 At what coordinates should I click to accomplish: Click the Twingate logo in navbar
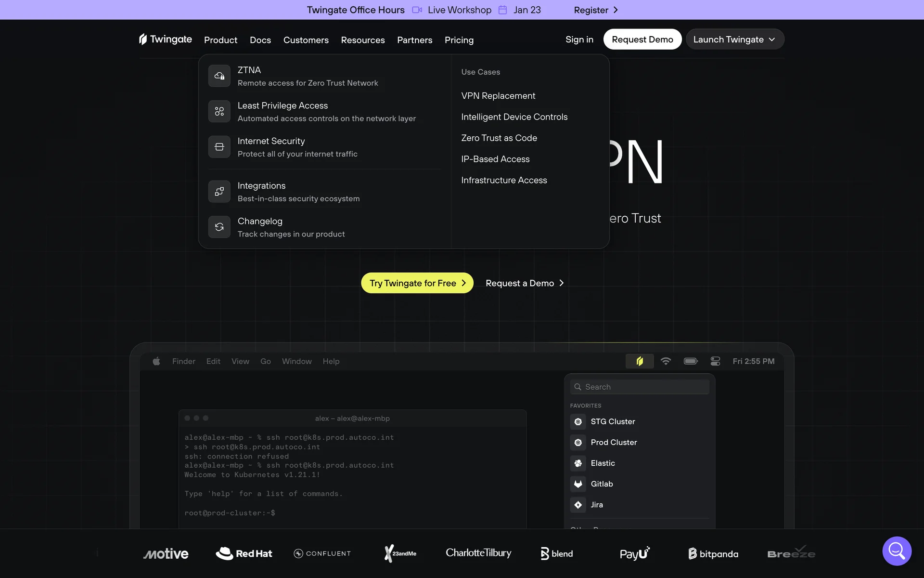pos(166,39)
